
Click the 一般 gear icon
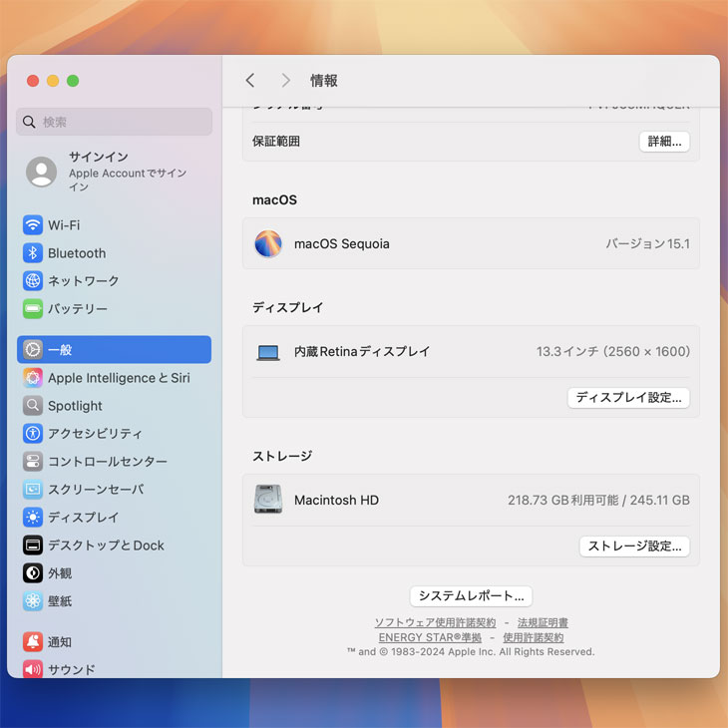click(x=33, y=350)
